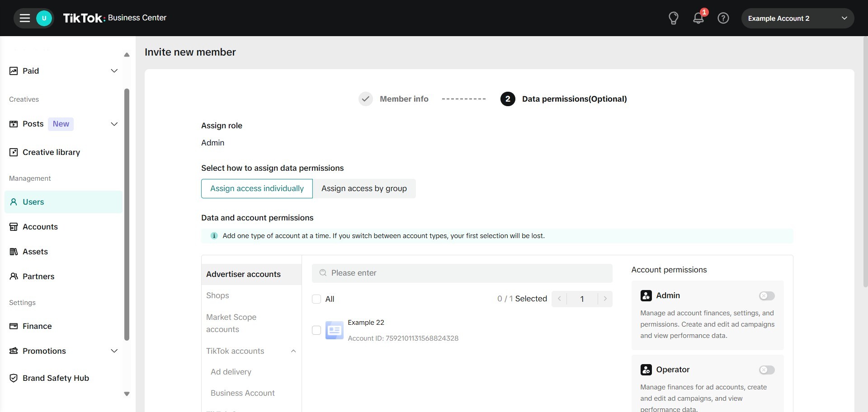This screenshot has height=412, width=868.
Task: Collapse the TikTok accounts list
Action: click(293, 351)
